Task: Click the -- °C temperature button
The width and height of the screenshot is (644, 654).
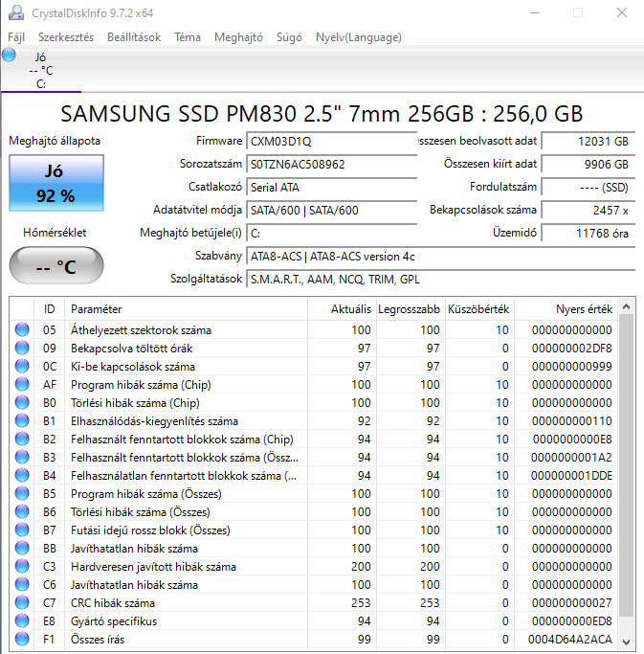Action: tap(56, 265)
